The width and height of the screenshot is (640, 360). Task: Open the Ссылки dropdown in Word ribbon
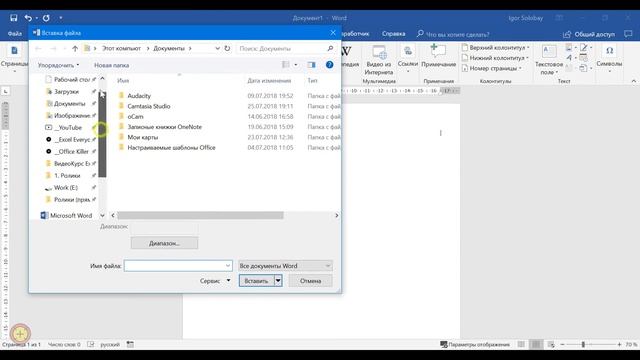[x=408, y=59]
